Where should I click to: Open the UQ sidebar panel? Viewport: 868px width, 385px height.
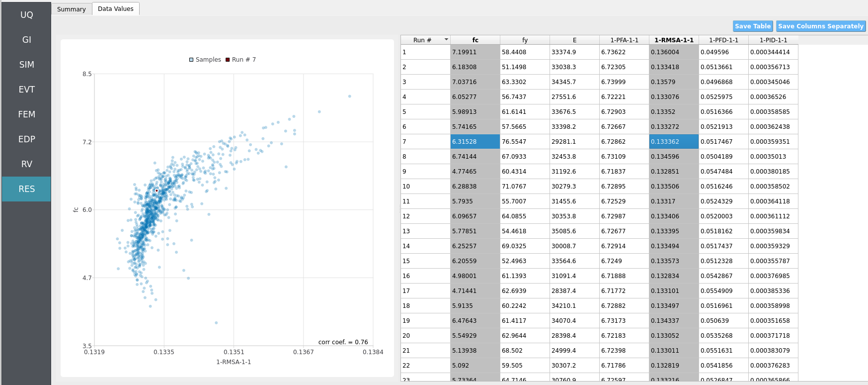point(26,15)
